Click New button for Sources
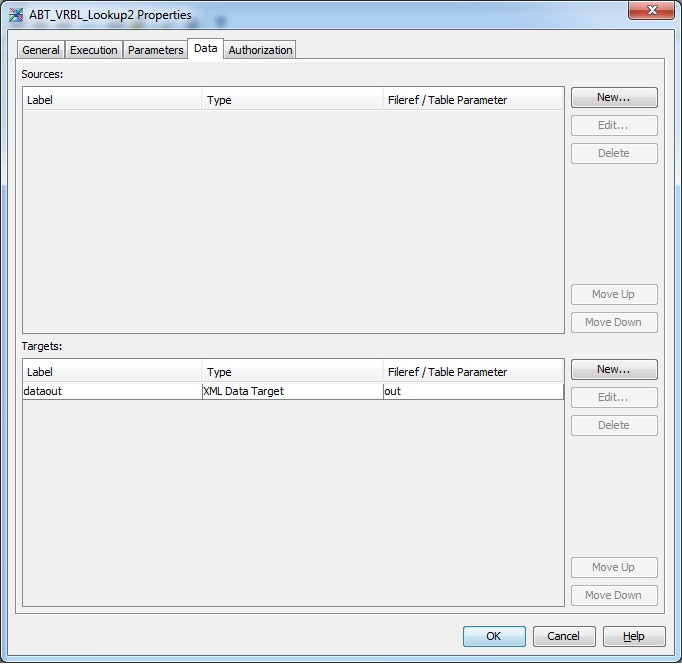The height and width of the screenshot is (664, 682). coord(614,97)
